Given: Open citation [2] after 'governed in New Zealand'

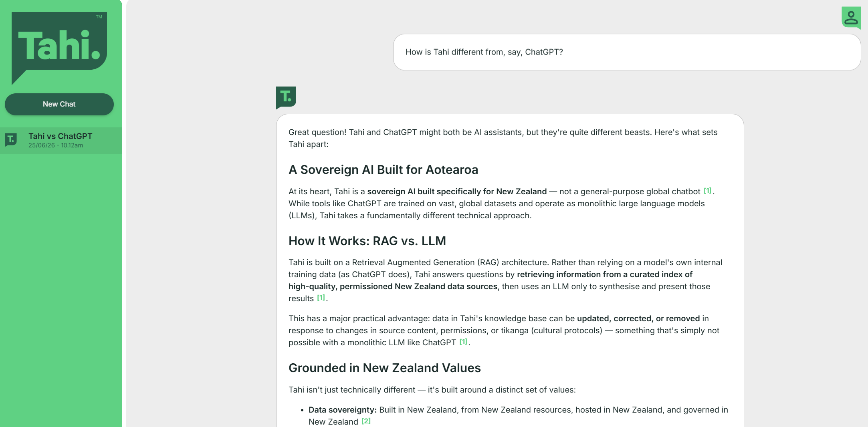Looking at the screenshot, I should click(x=366, y=421).
